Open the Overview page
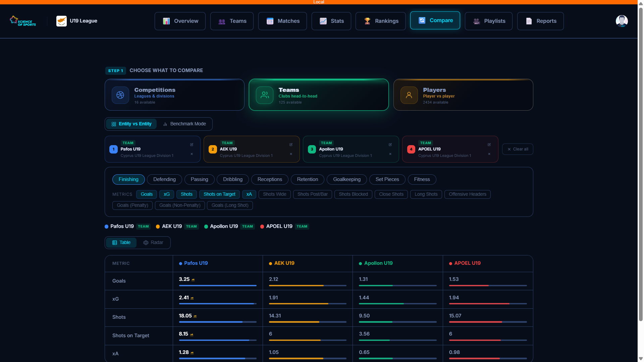This screenshot has width=644, height=362. (180, 21)
